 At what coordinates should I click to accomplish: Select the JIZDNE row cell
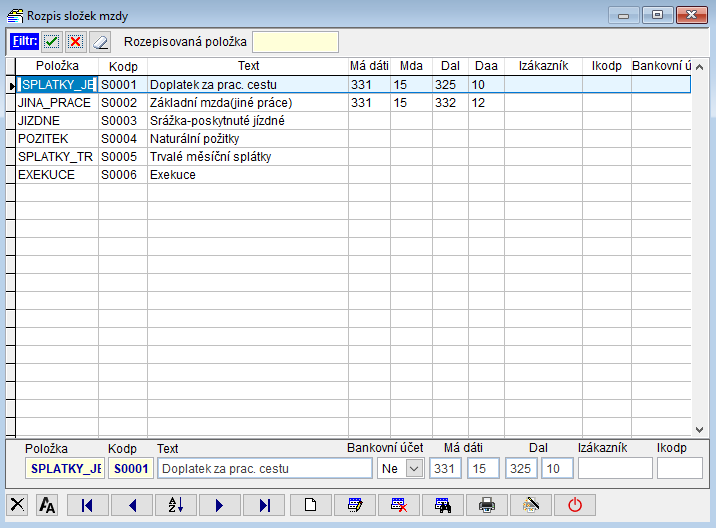57,121
